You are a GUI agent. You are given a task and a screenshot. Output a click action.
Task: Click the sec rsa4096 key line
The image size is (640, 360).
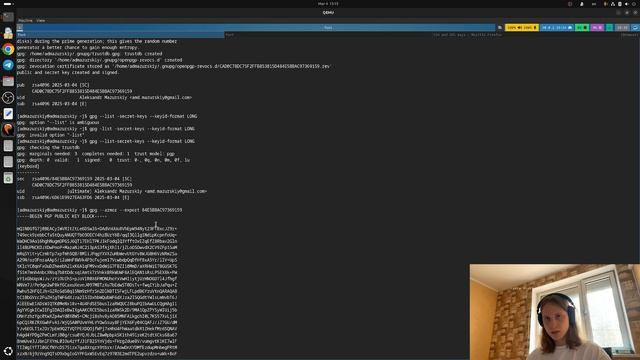click(x=74, y=179)
